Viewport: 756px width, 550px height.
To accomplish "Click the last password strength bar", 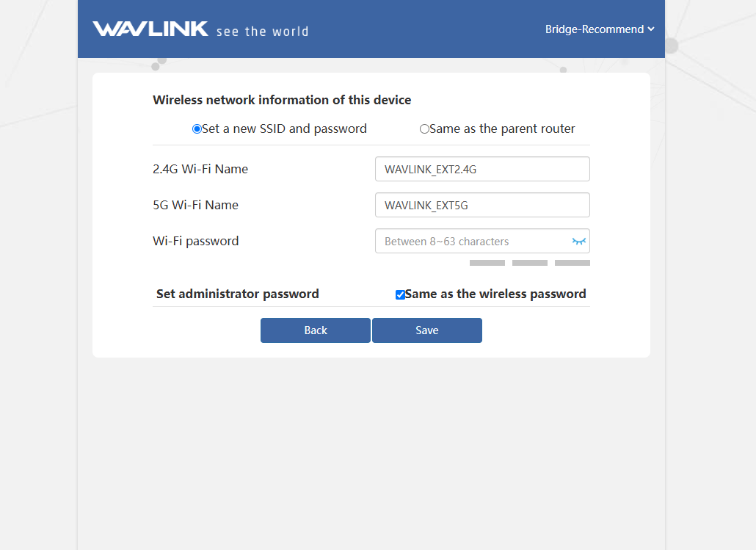I will click(x=572, y=263).
